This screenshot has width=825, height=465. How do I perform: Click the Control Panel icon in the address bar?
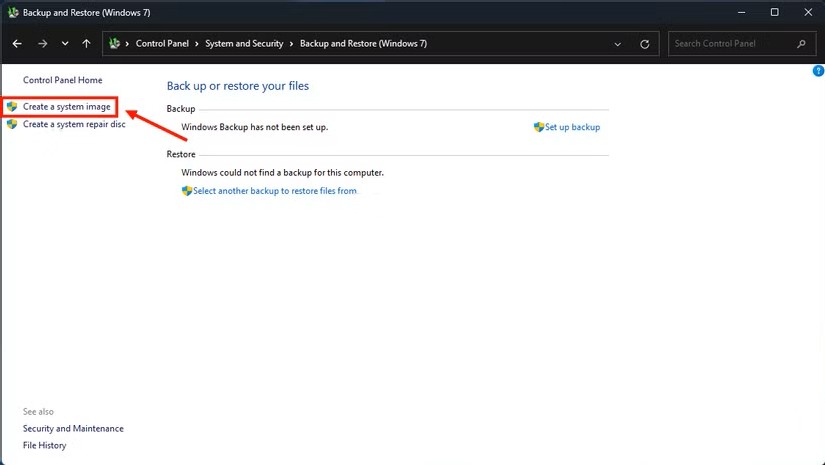114,44
